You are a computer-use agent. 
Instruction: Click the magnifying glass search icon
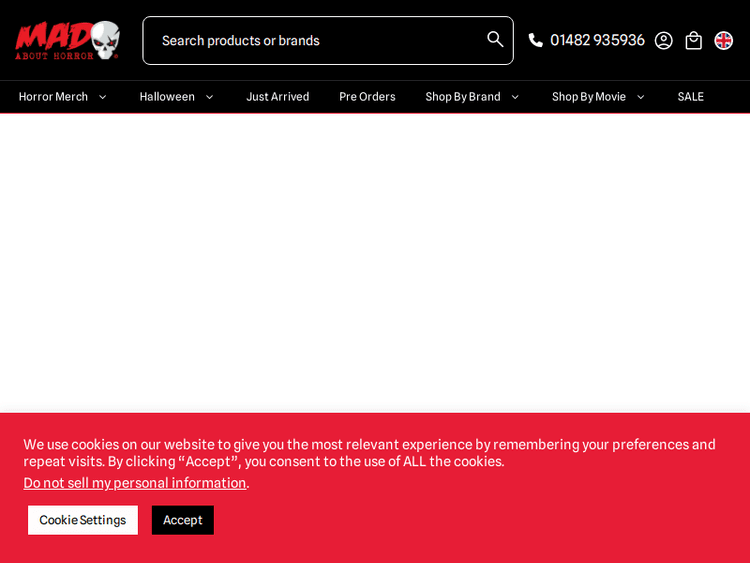tap(495, 39)
